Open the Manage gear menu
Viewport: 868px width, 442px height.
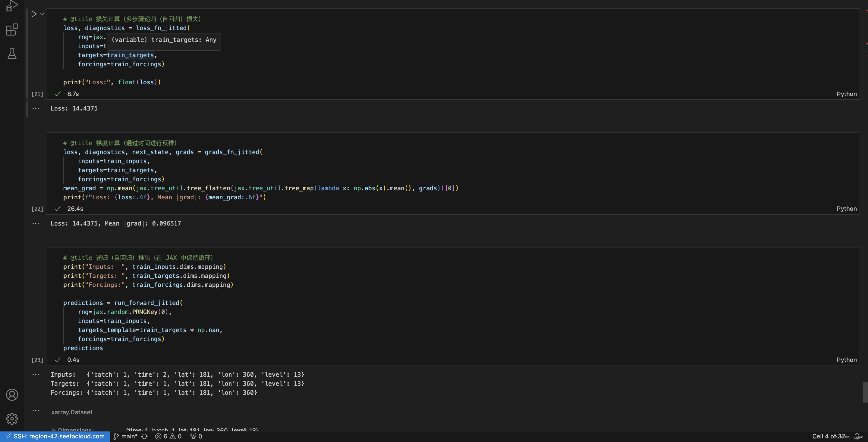point(12,419)
